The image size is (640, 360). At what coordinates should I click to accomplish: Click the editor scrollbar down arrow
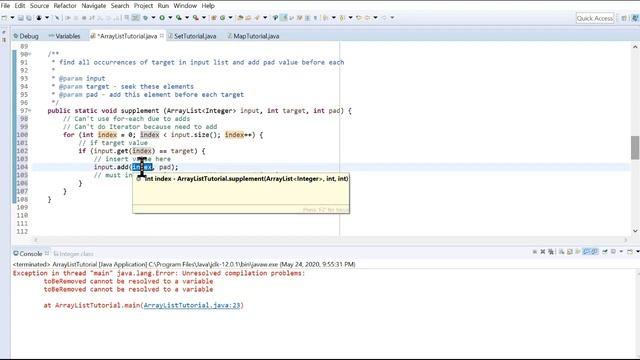635,231
